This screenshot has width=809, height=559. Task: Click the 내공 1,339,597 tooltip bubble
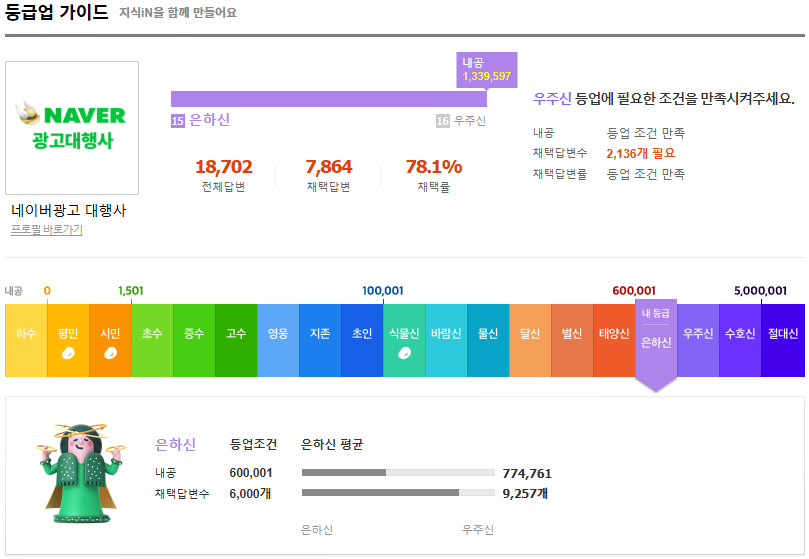pyautogui.click(x=487, y=69)
